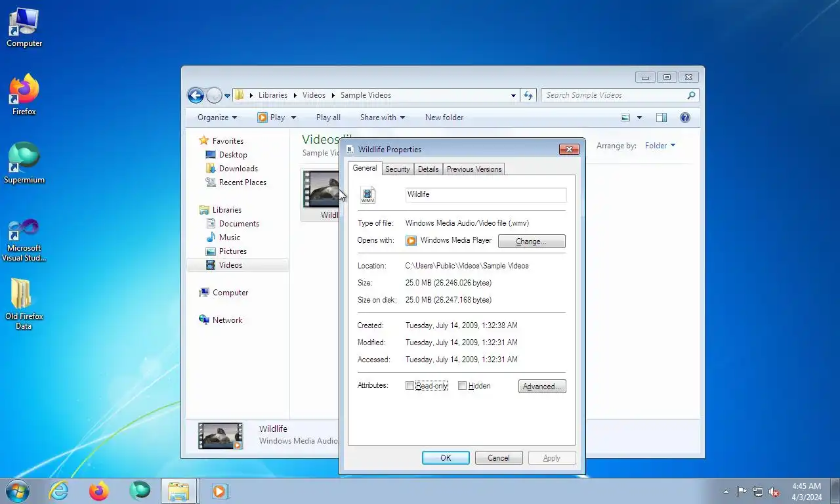Select Network in navigation pane
Screen dimensions: 840x504
(220, 320)
